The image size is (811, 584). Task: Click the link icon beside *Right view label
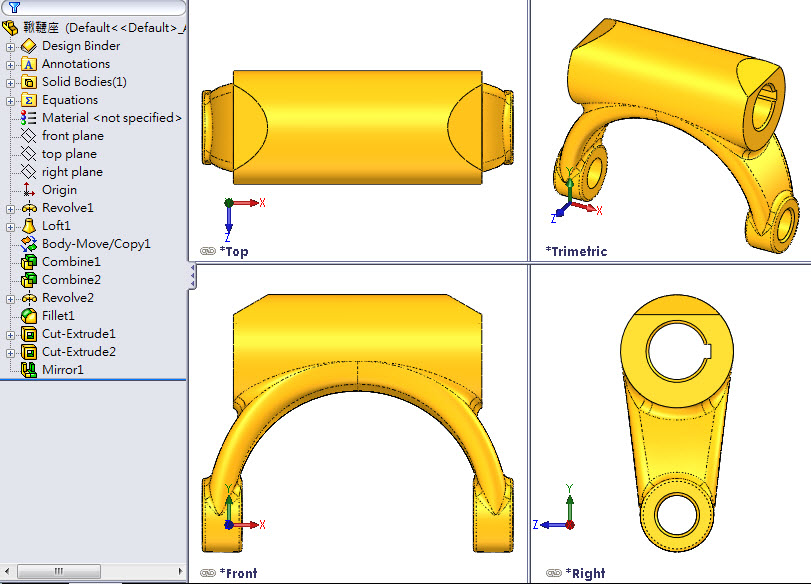coord(554,573)
